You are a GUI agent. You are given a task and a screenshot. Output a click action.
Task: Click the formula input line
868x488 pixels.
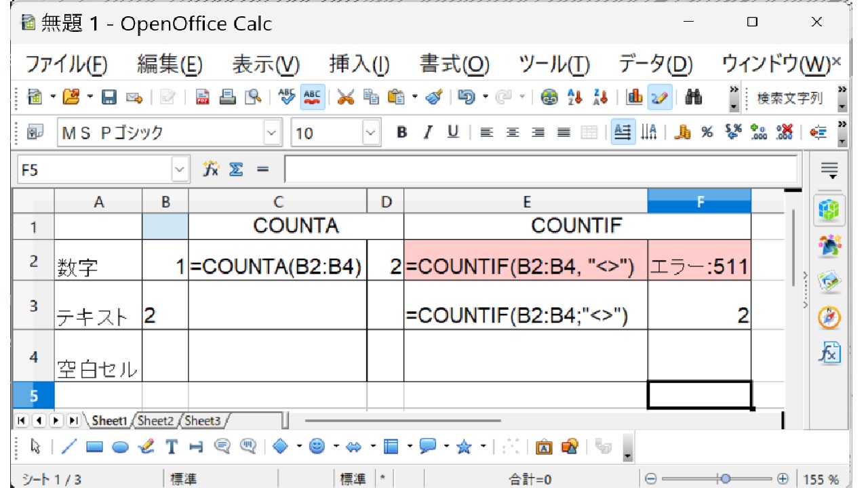[x=540, y=169]
